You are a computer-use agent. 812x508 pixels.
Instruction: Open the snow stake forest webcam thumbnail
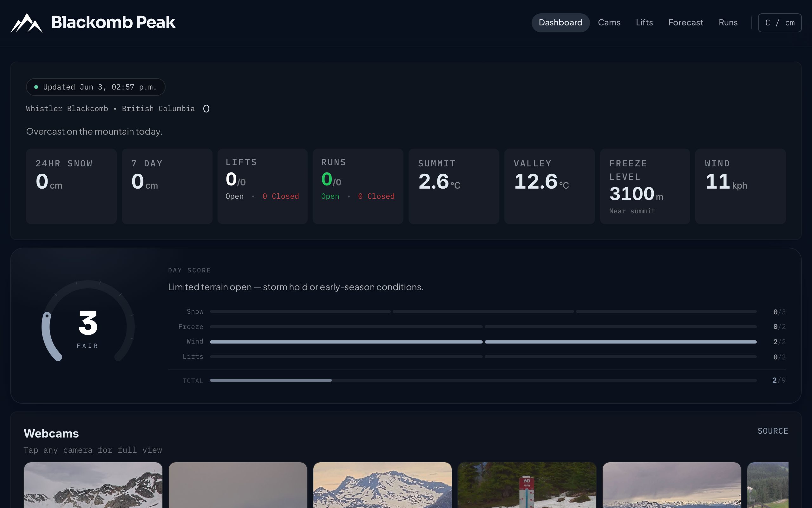pos(527,485)
